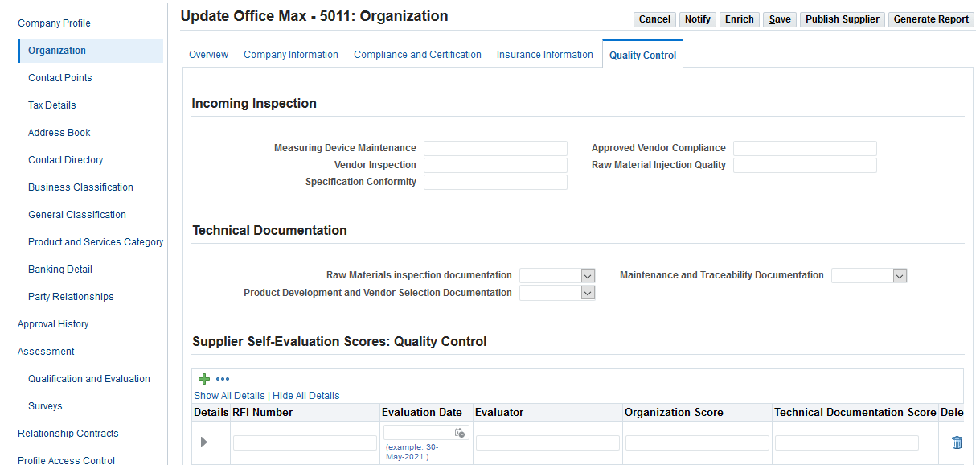Image resolution: width=980 pixels, height=465 pixels.
Task: Click the Evaluation Date input field
Action: pyautogui.click(x=418, y=433)
